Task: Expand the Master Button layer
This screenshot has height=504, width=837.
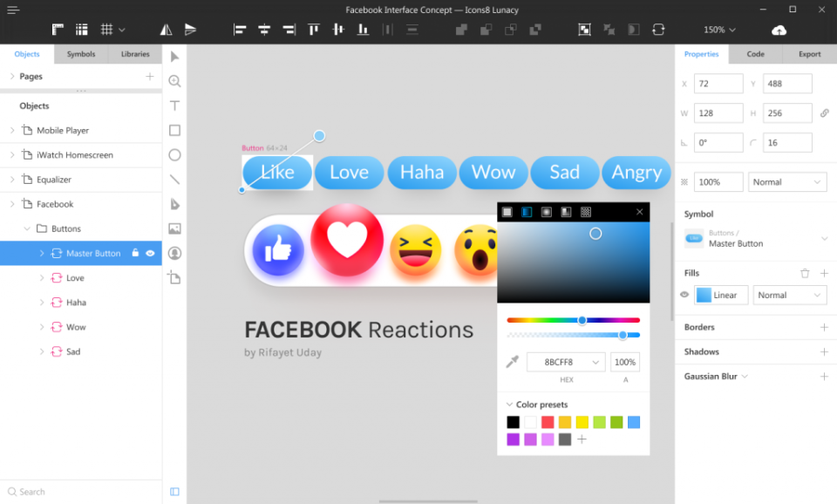Action: pos(42,253)
